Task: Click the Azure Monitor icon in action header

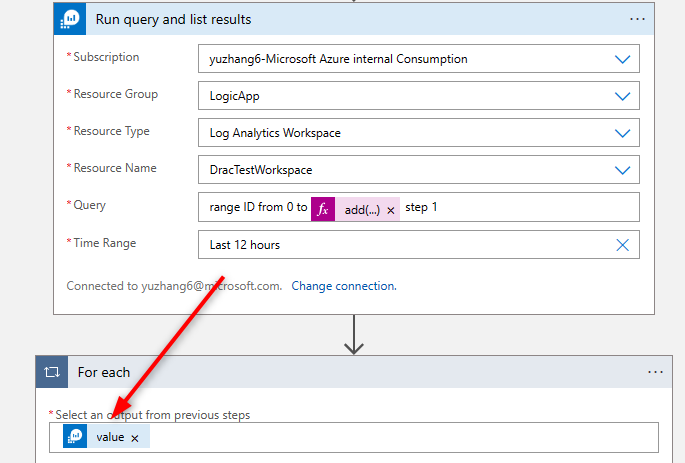Action: 71,19
